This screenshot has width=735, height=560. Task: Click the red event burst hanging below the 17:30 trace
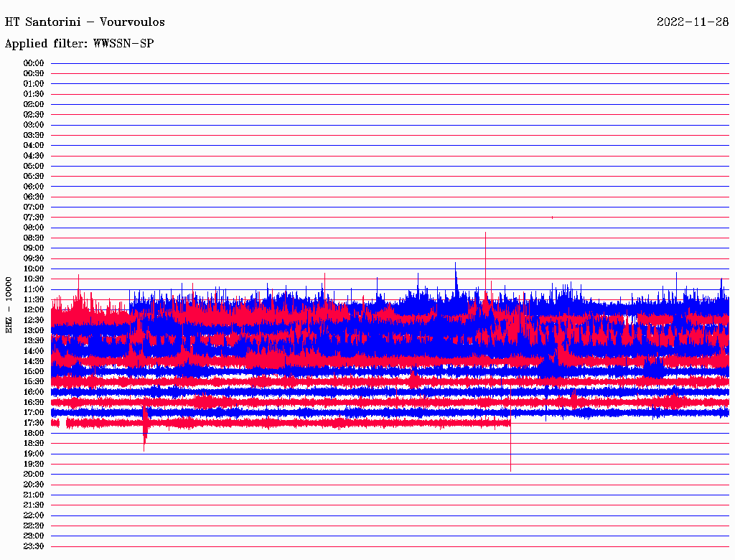pos(145,434)
